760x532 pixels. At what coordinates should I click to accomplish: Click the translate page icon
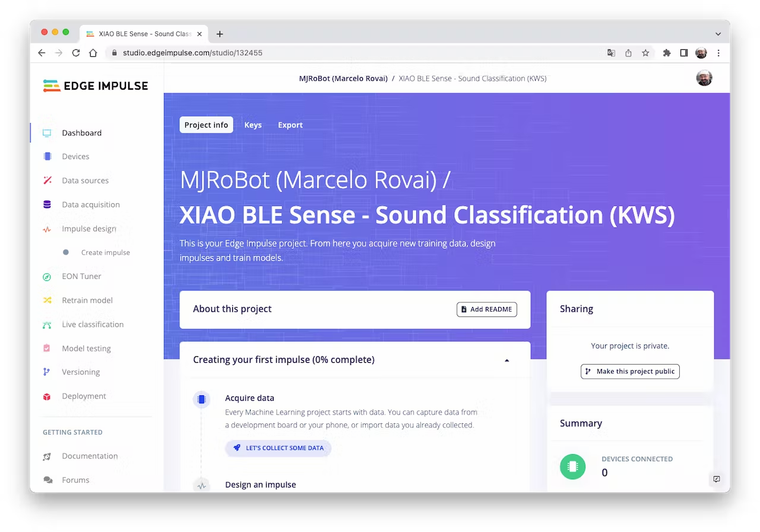[611, 53]
